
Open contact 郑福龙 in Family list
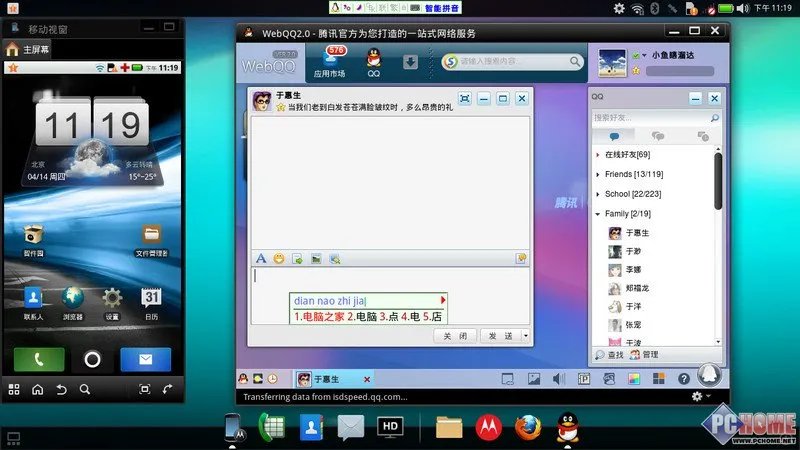click(x=629, y=288)
